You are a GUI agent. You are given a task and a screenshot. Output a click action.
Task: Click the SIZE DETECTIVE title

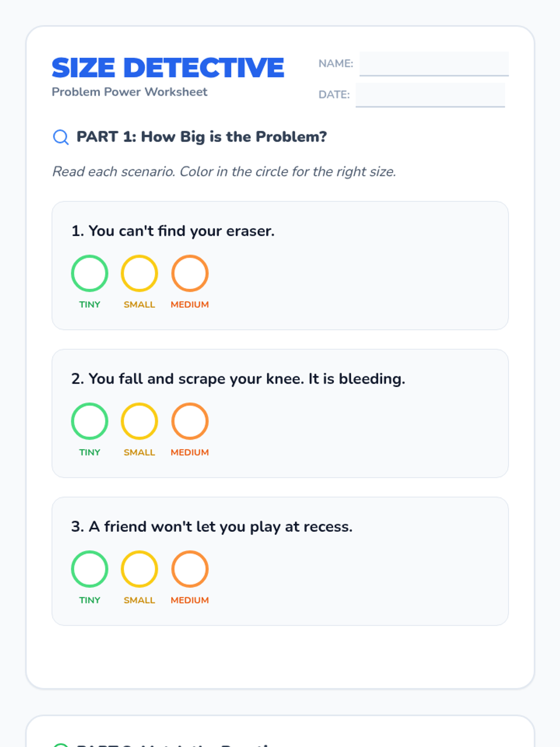168,68
